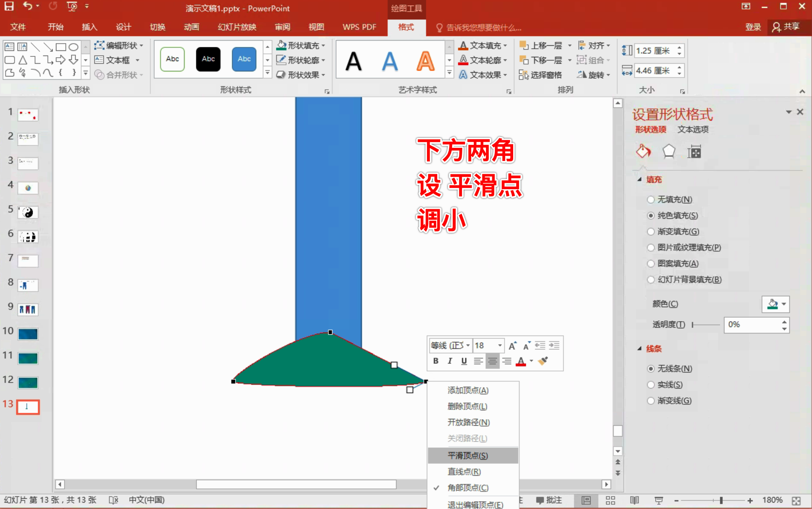Click the format painter brush icon
Viewport: 812px width, 509px height.
[x=543, y=361]
